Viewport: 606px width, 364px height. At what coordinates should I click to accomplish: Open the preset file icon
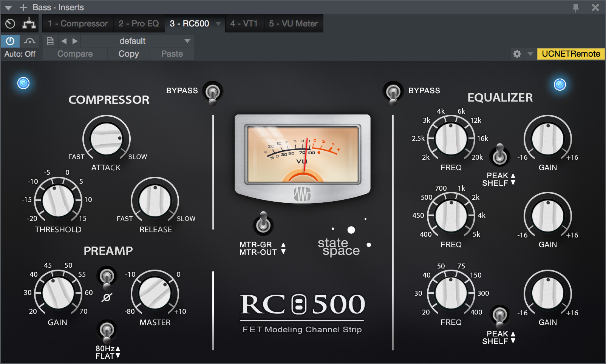50,41
